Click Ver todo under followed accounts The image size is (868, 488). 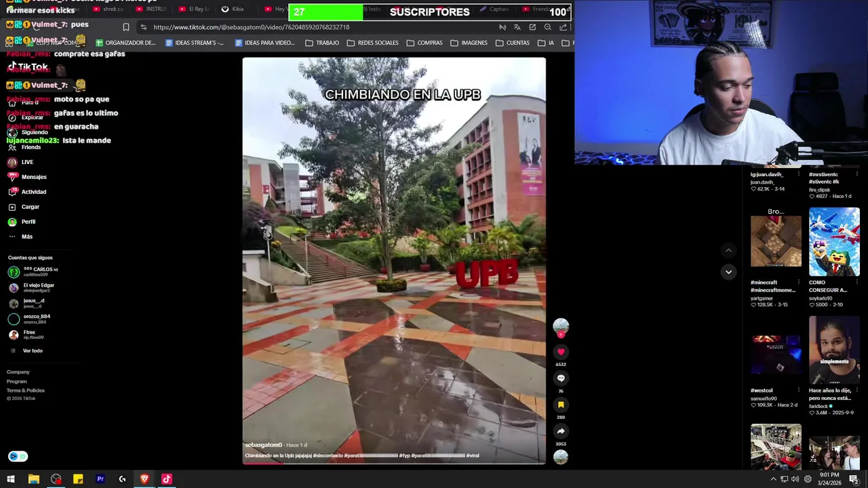point(26,350)
